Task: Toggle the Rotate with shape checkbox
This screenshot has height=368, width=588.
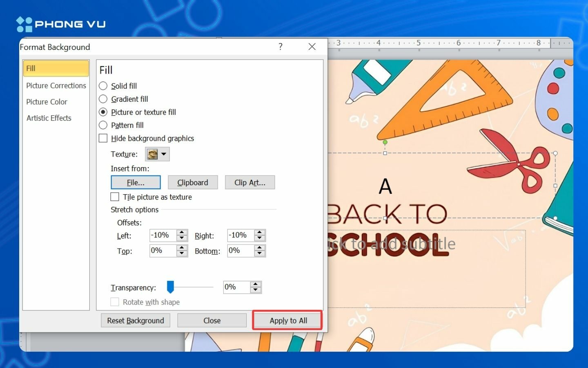Action: click(115, 302)
